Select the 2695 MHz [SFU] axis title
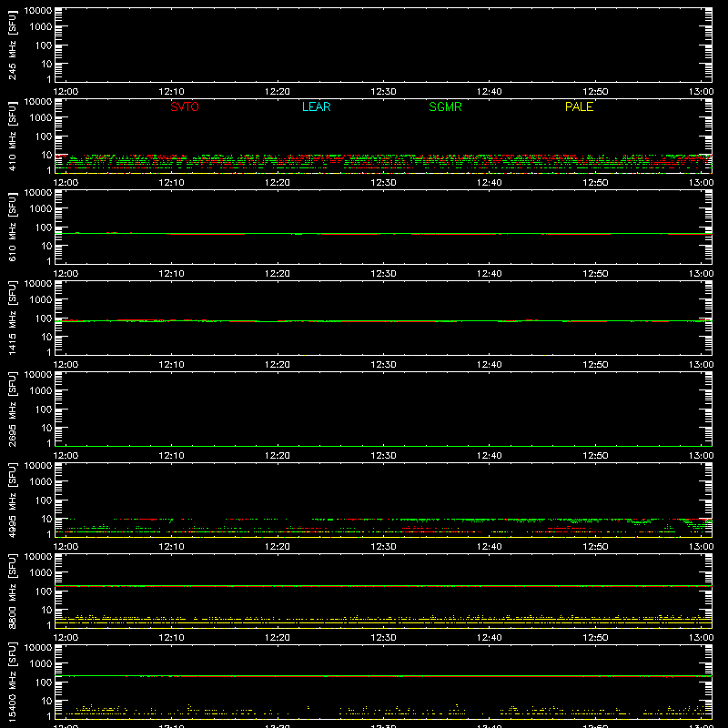The height and width of the screenshot is (728, 728). coord(12,409)
